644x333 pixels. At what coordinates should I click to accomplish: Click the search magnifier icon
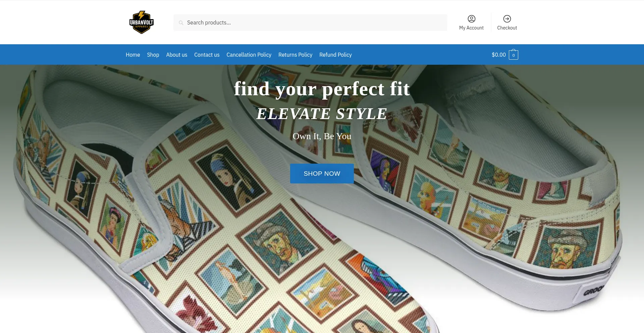pyautogui.click(x=181, y=23)
